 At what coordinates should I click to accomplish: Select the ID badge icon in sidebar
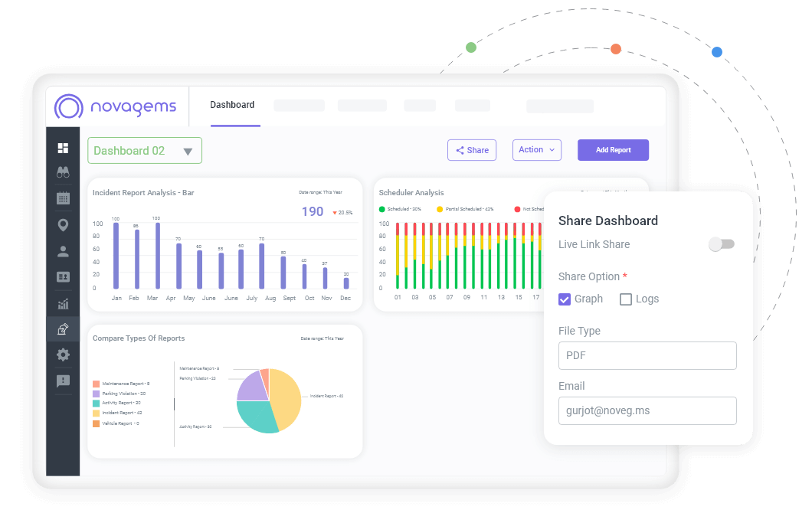pyautogui.click(x=63, y=276)
